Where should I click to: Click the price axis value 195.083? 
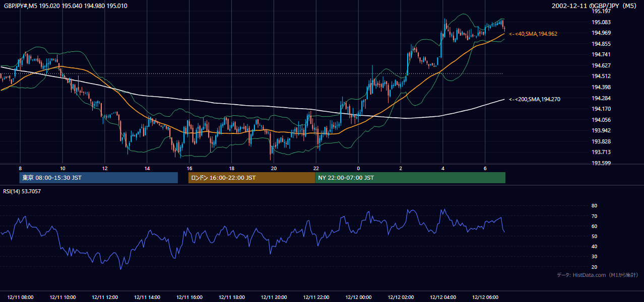tap(601, 22)
